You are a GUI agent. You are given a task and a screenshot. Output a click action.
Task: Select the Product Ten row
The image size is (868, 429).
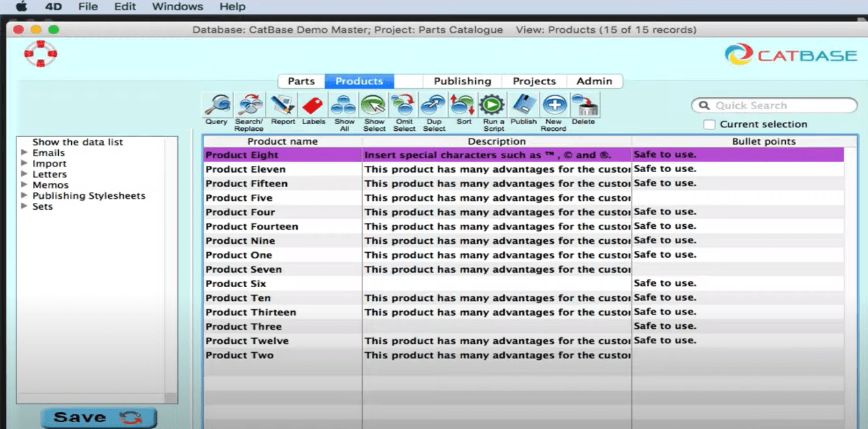524,297
